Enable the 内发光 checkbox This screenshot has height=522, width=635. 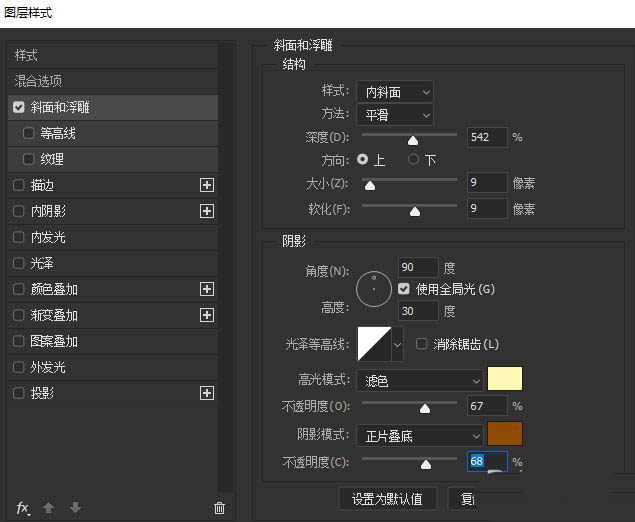pyautogui.click(x=19, y=237)
